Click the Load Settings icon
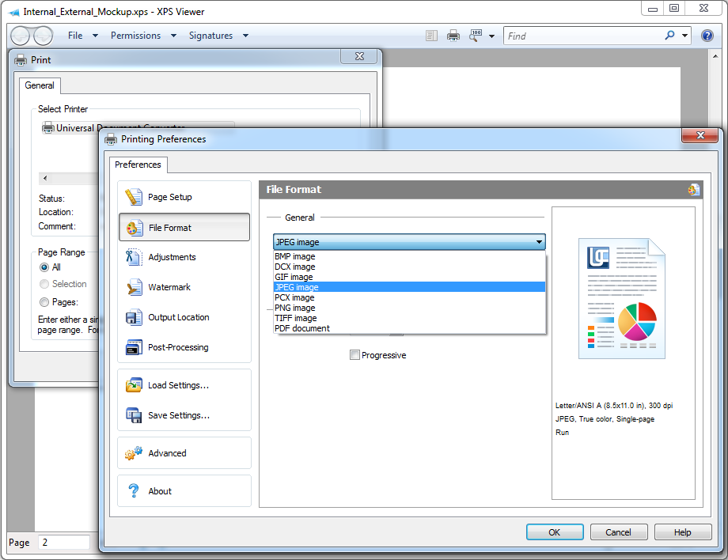Image resolution: width=728 pixels, height=560 pixels. pyautogui.click(x=134, y=385)
